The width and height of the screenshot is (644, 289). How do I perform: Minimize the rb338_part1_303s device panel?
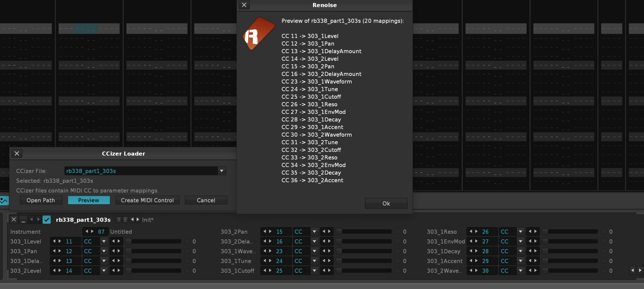(23, 220)
